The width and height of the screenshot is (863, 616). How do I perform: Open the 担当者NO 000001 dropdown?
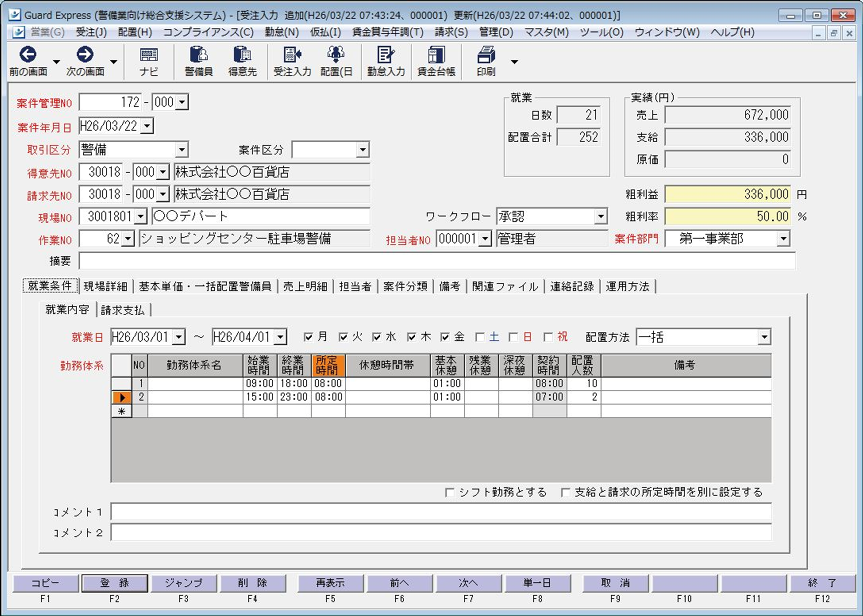[485, 239]
